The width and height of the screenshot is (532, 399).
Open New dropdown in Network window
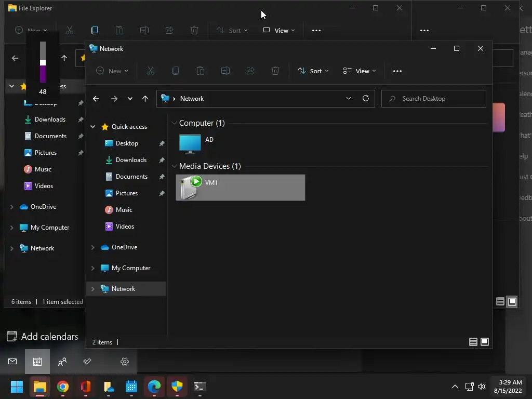(x=112, y=71)
